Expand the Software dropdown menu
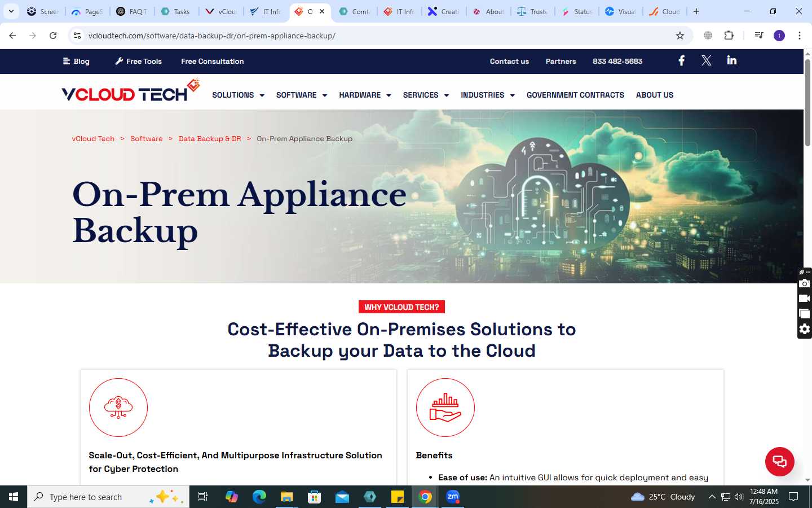Viewport: 812px width, 508px height. (x=302, y=95)
